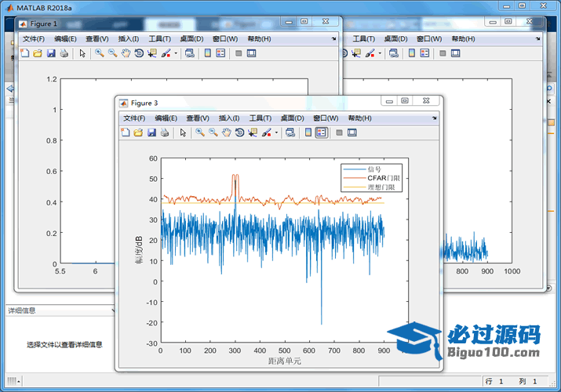Select Data Cursor tool in Figure 1
The height and width of the screenshot is (392, 561).
tap(152, 53)
